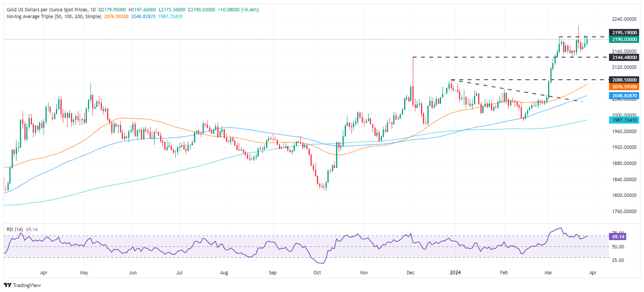Click the 2240.00 price scale label

pos(624,19)
